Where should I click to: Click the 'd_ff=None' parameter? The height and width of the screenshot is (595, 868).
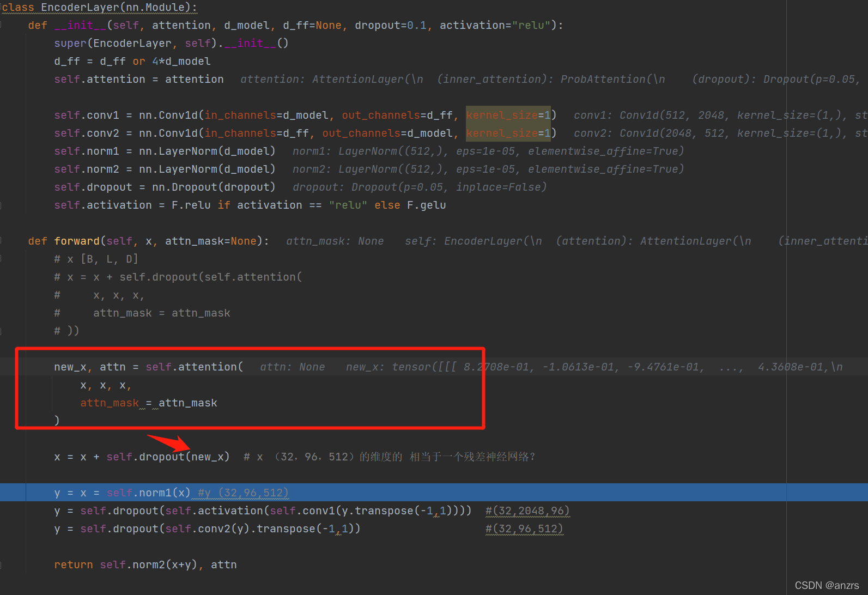312,25
